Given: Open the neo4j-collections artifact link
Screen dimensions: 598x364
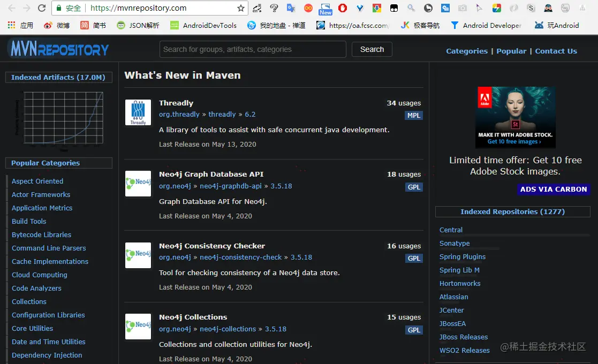Looking at the screenshot, I should tap(228, 329).
